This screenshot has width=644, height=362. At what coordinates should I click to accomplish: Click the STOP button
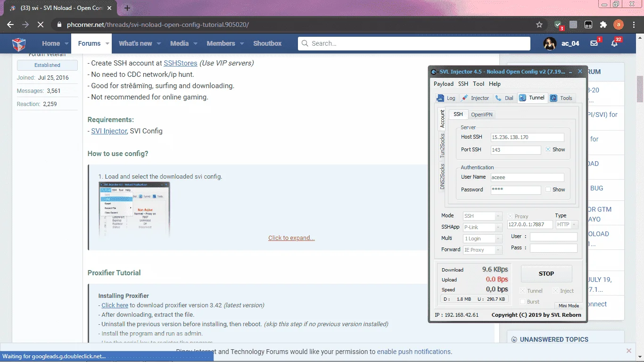click(546, 273)
